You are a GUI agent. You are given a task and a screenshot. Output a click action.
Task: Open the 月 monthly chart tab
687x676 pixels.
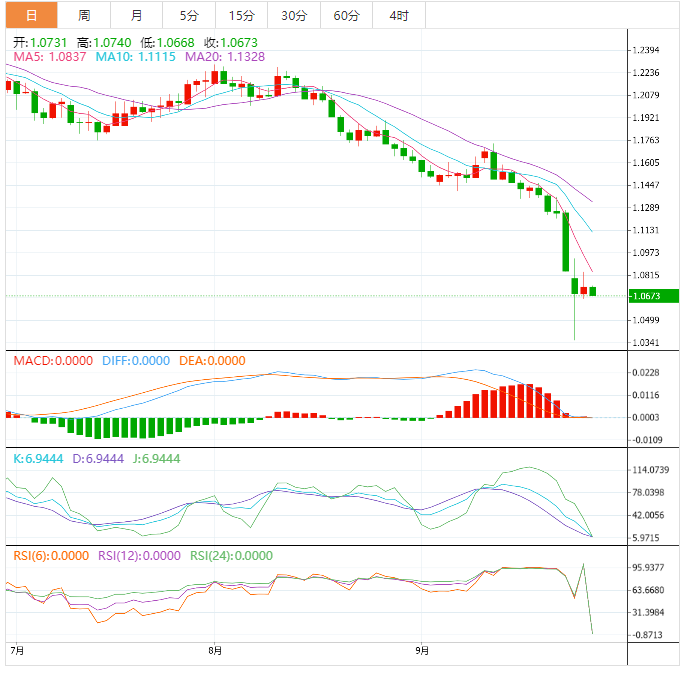click(x=136, y=15)
